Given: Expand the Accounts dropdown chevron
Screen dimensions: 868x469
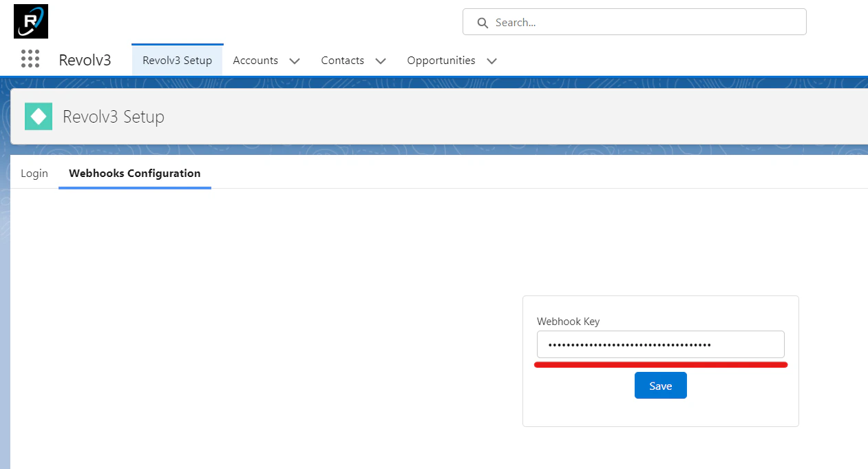Looking at the screenshot, I should (x=295, y=61).
